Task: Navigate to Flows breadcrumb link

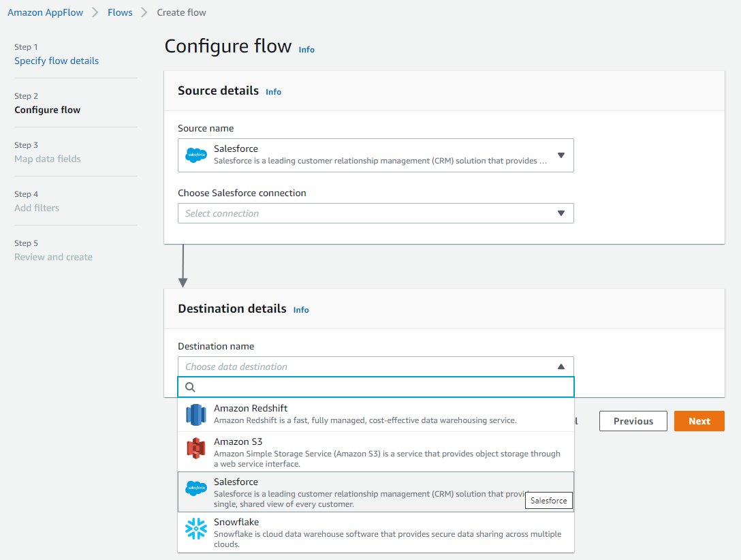Action: [x=120, y=12]
